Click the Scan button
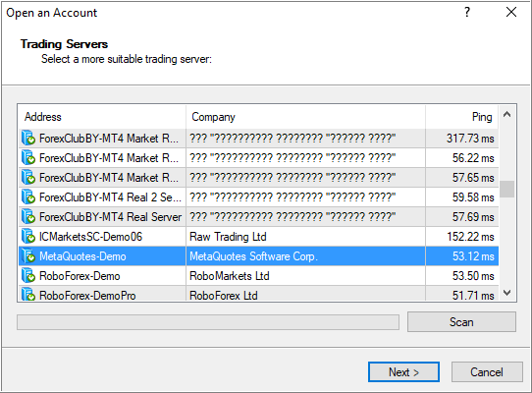This screenshot has height=393, width=532. (461, 321)
